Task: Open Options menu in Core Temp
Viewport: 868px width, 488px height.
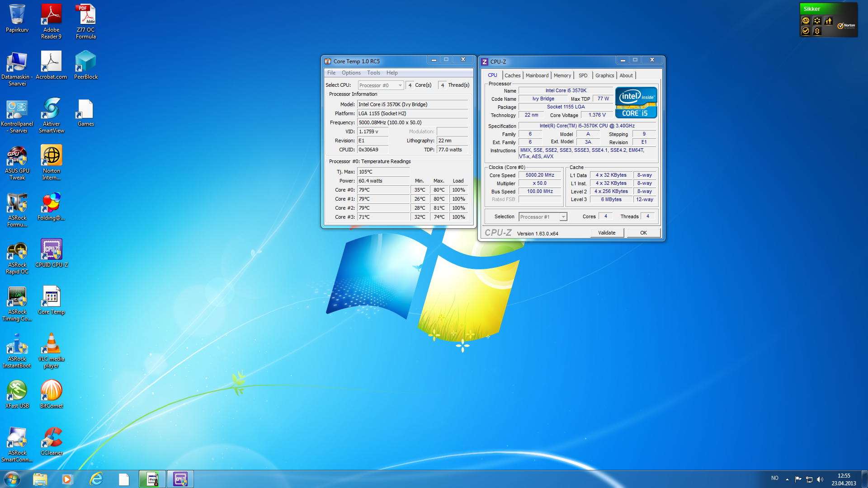Action: (x=351, y=73)
